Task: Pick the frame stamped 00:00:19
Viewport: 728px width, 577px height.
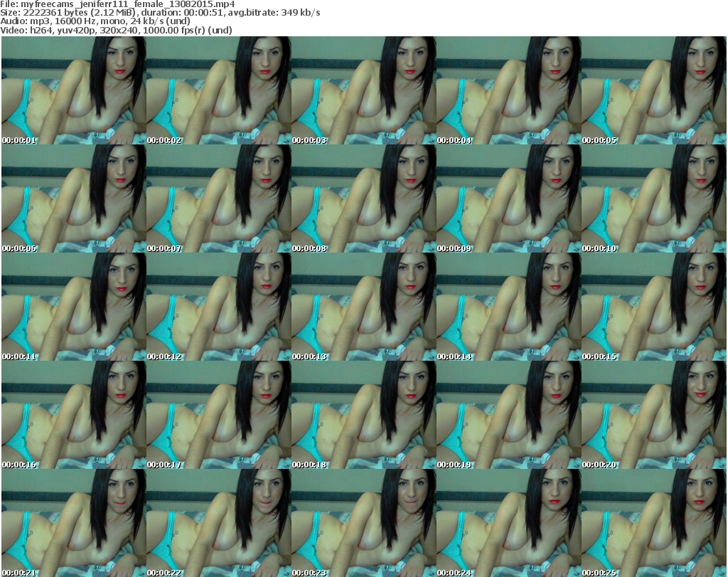Action: [x=508, y=415]
